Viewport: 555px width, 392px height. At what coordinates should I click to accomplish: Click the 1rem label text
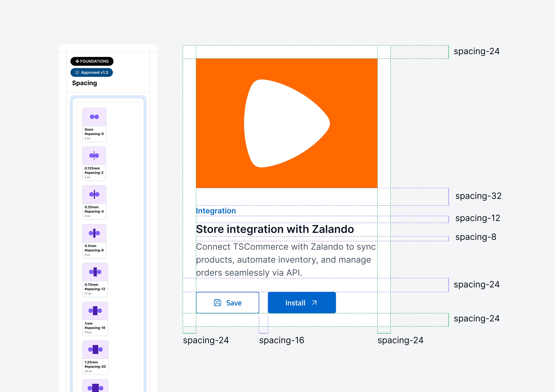pos(89,323)
